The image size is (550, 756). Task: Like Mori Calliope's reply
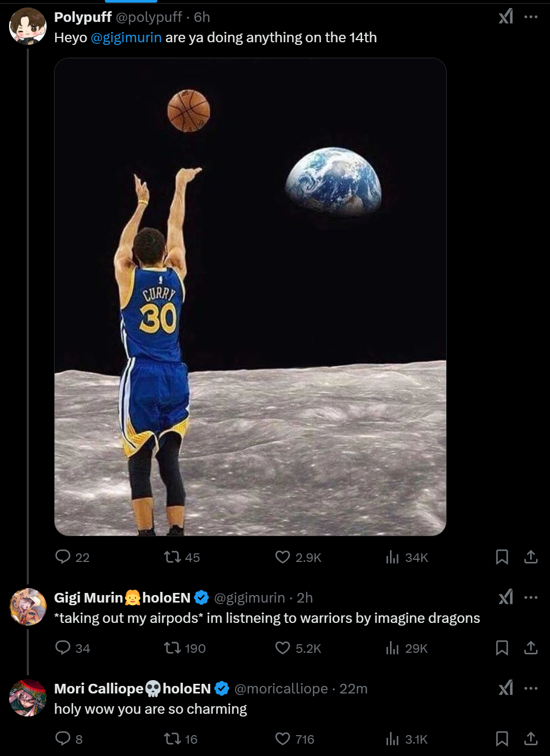tap(282, 739)
